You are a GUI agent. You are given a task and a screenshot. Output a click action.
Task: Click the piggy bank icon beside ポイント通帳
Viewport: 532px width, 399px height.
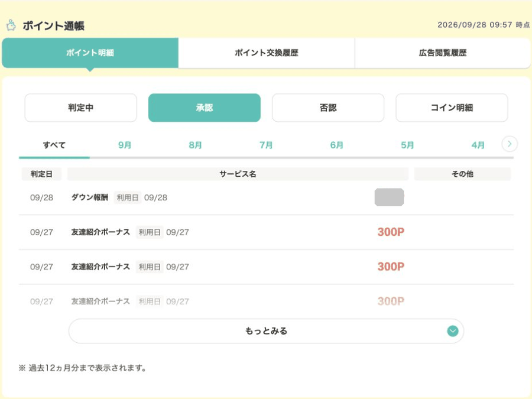(x=11, y=25)
